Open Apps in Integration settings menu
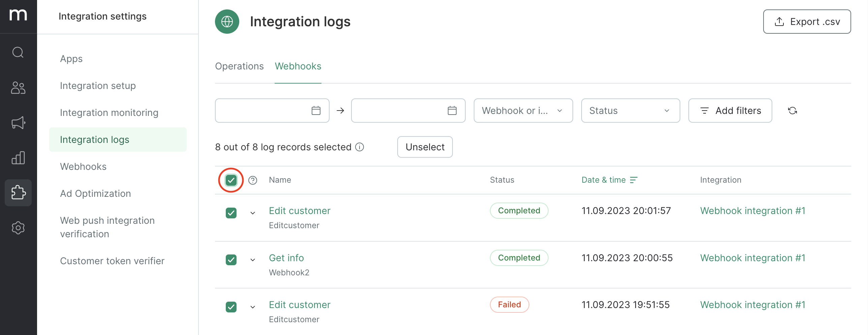The height and width of the screenshot is (335, 868). [71, 59]
